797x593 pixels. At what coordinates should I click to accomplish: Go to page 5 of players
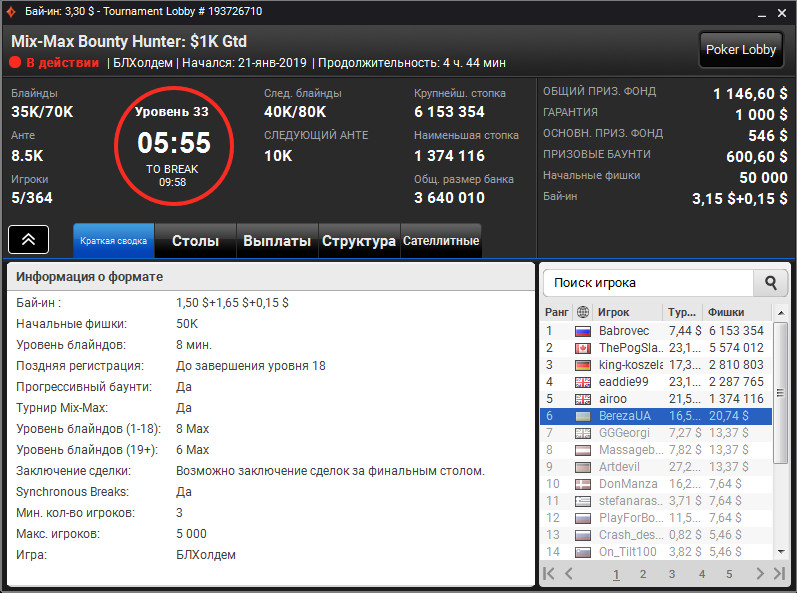729,574
